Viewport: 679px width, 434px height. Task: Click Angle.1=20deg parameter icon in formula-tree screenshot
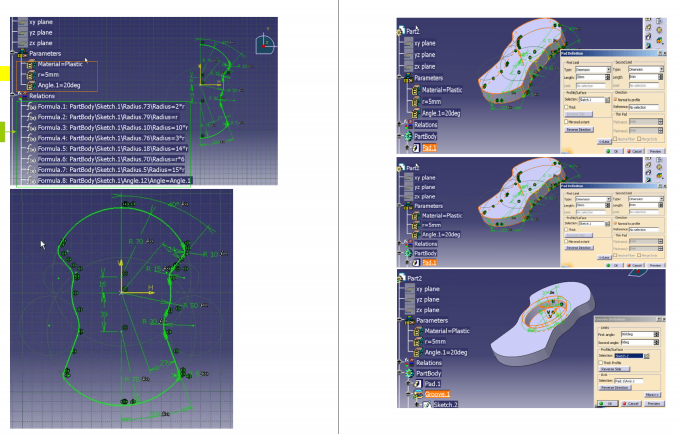pos(31,85)
